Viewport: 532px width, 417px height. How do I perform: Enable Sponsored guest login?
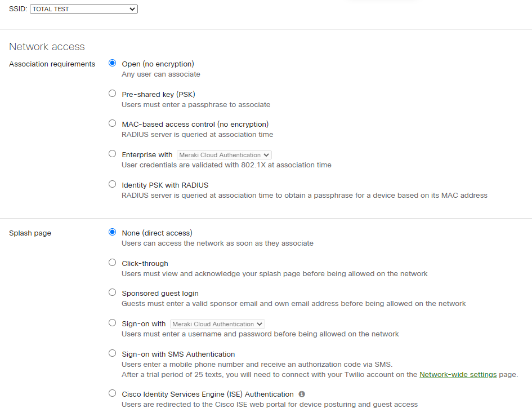[112, 292]
